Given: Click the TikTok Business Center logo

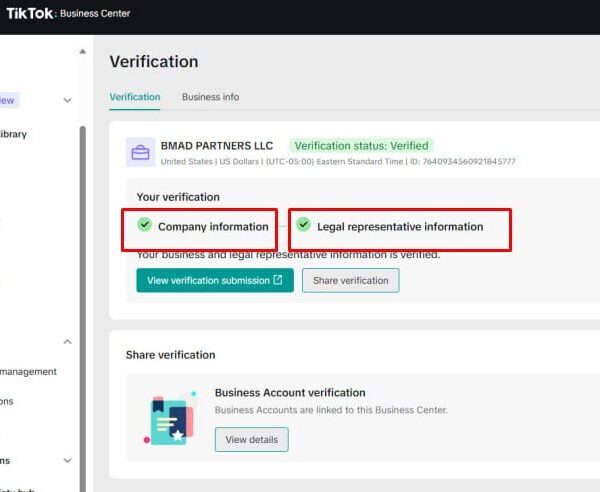Looking at the screenshot, I should (x=68, y=13).
